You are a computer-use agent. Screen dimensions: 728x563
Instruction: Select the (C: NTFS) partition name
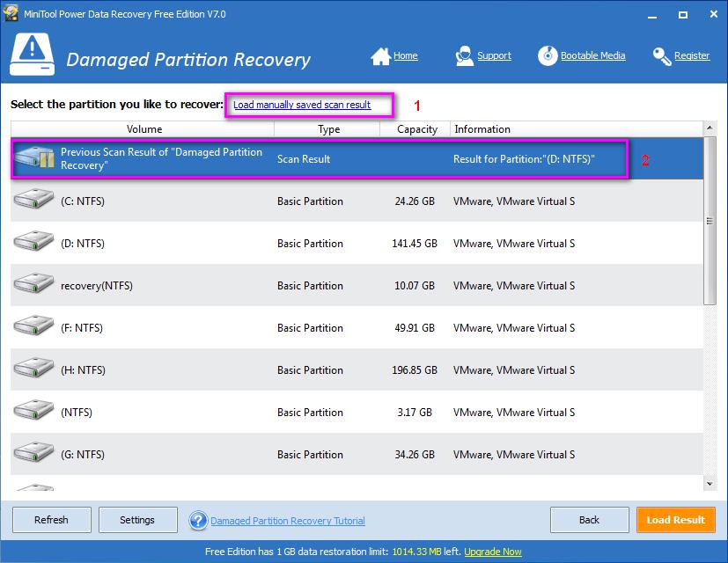tap(83, 201)
